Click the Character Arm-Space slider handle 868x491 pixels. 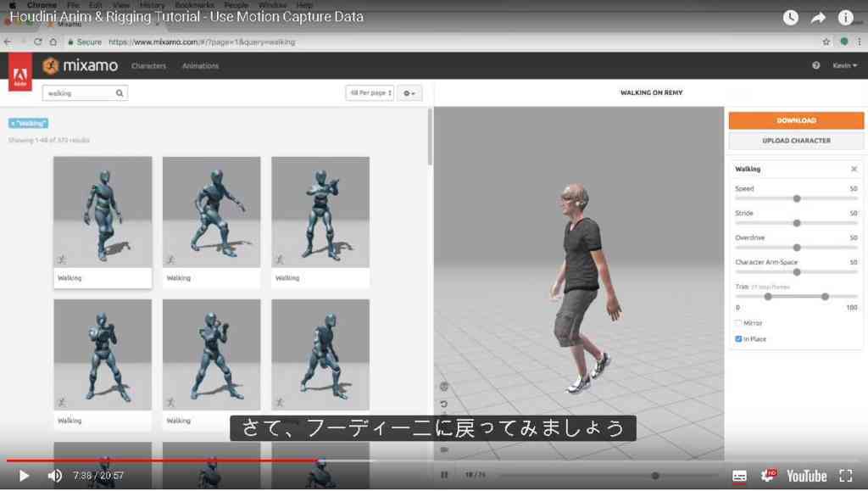797,272
